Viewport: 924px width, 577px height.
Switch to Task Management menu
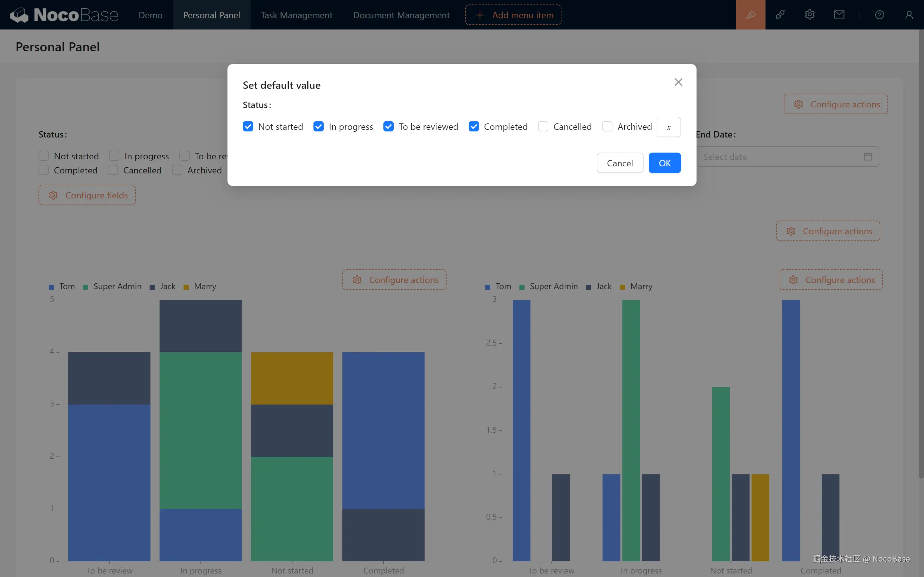click(x=296, y=15)
